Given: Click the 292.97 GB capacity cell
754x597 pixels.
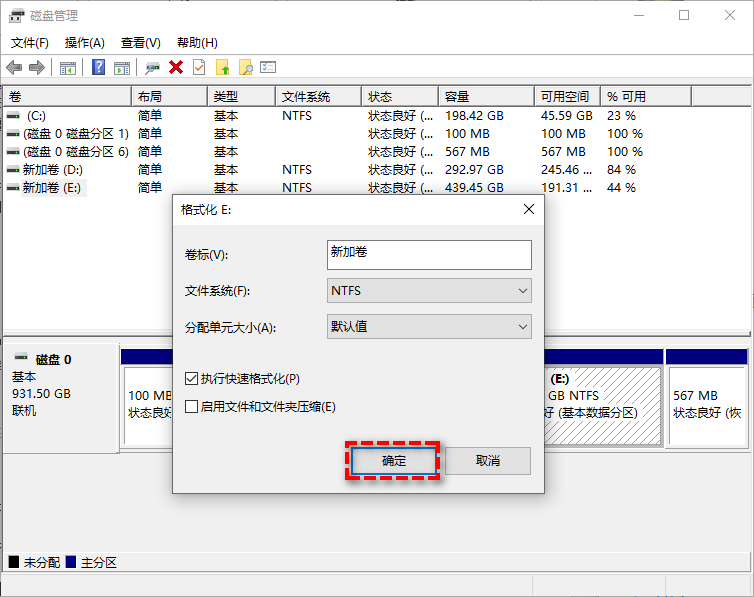Looking at the screenshot, I should (x=474, y=170).
